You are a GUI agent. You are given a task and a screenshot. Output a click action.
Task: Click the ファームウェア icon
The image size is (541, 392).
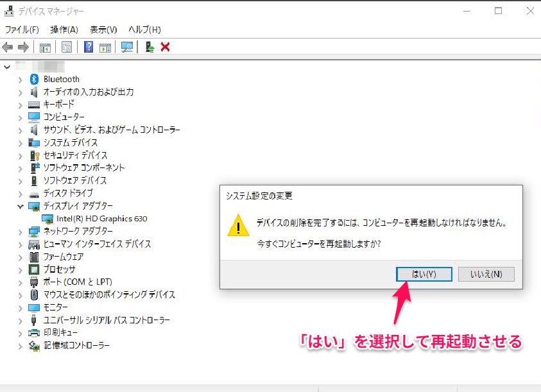pyautogui.click(x=34, y=257)
